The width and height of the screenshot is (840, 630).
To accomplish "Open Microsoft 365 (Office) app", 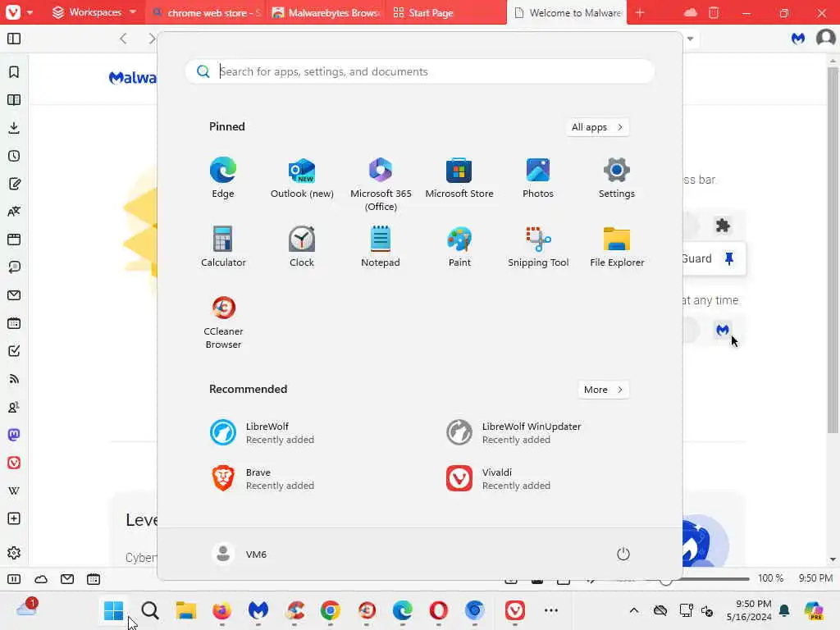I will click(381, 185).
